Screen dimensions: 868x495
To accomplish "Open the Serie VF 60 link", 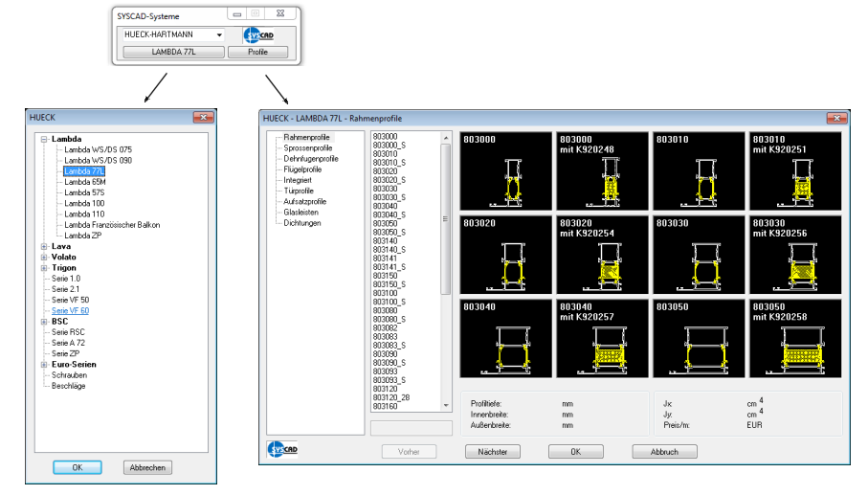I will pos(70,311).
